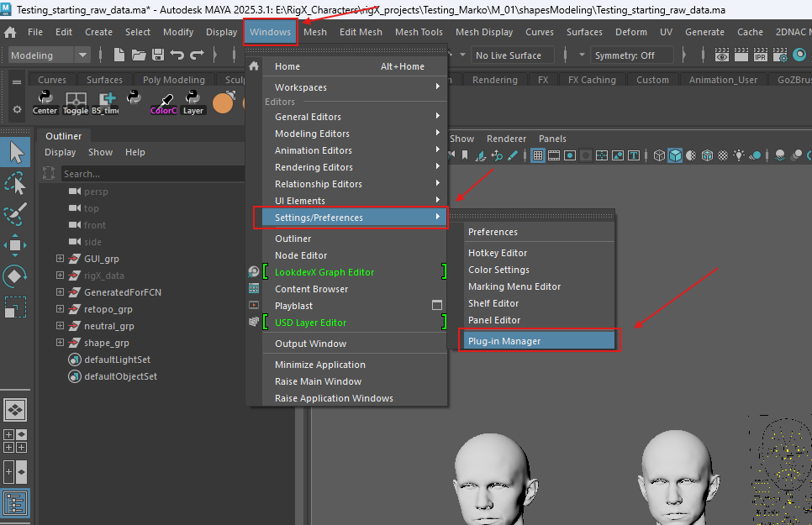Switch to the Poly Modeling shelf tab
This screenshot has height=525, width=812.
tap(173, 80)
